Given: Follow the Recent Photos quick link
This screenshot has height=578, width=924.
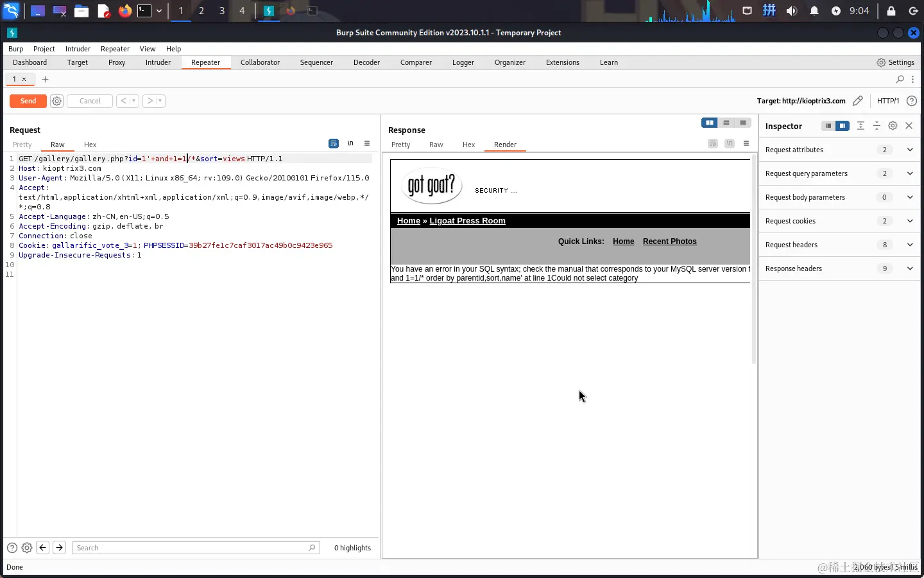Looking at the screenshot, I should coord(669,241).
